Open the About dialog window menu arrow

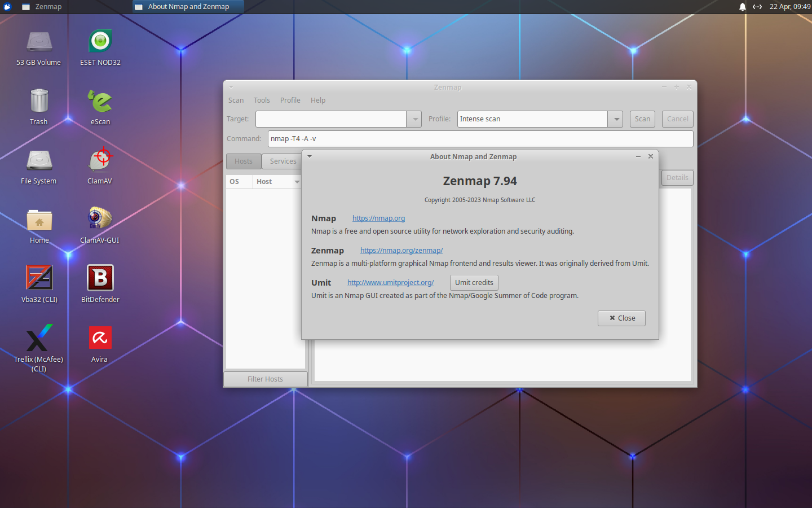(x=310, y=156)
